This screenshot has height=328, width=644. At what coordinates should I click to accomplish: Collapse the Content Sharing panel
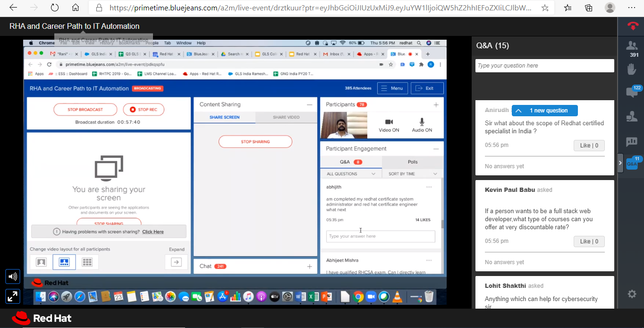309,104
